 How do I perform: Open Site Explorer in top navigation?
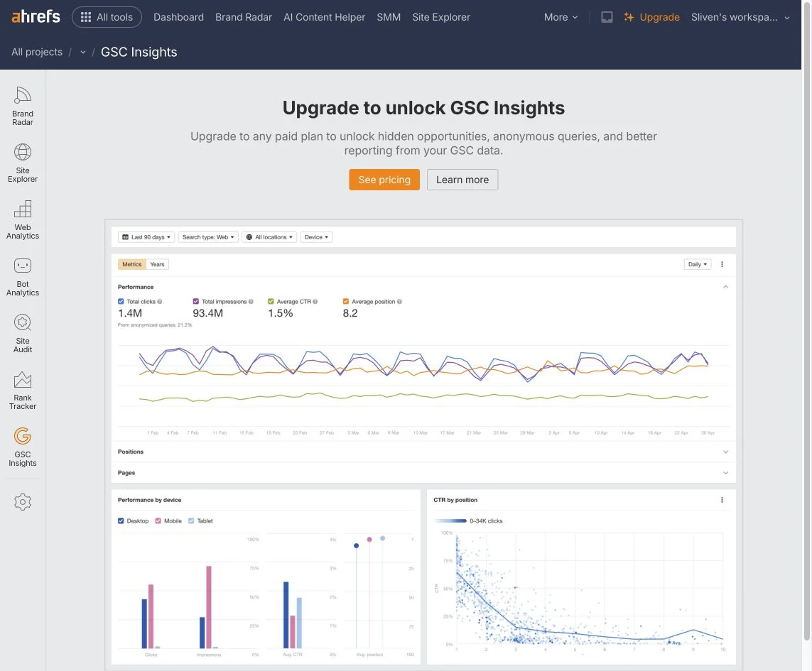[x=441, y=17]
